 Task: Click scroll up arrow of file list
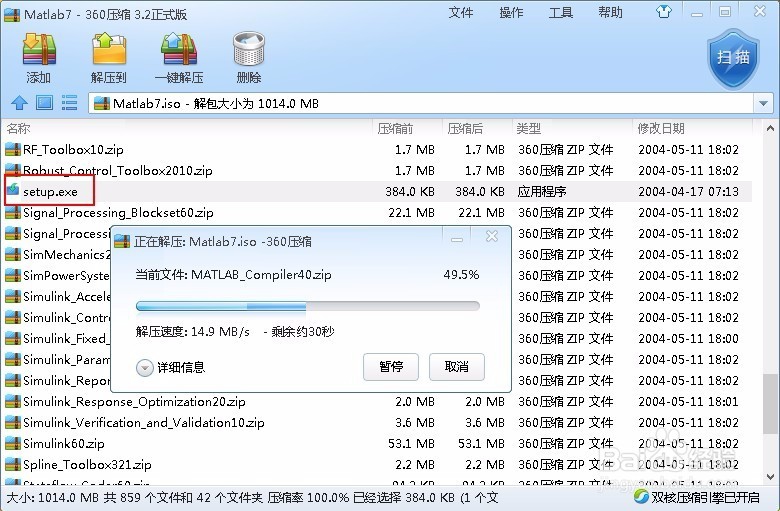pos(770,129)
